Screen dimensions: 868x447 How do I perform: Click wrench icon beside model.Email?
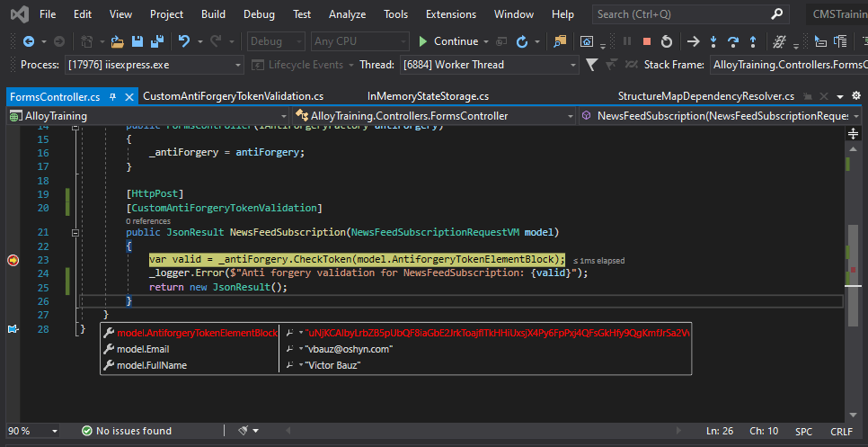[x=109, y=349]
